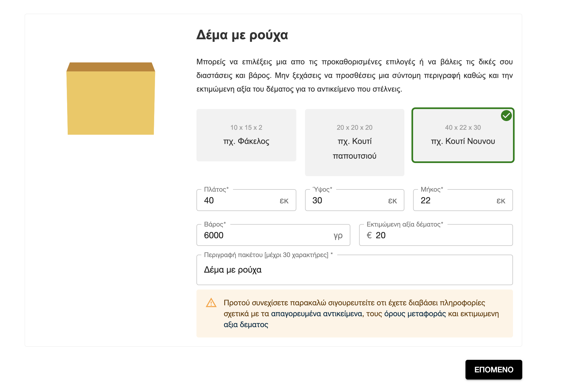
Task: Click the Δέμα με ρούχα heading
Action: tap(242, 35)
